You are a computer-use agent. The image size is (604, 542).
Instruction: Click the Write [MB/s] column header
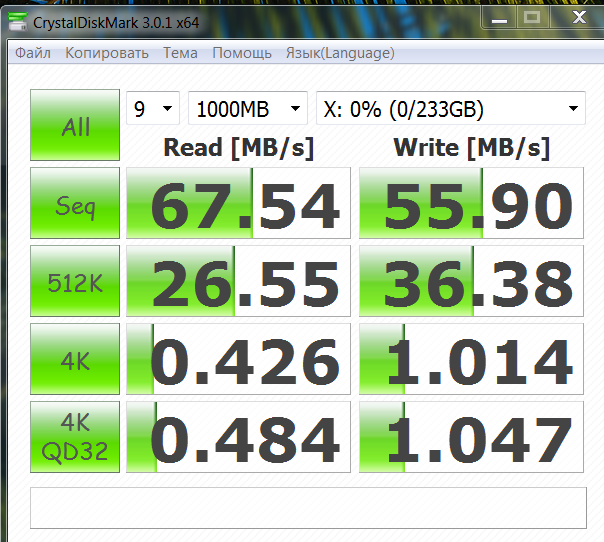pyautogui.click(x=471, y=148)
